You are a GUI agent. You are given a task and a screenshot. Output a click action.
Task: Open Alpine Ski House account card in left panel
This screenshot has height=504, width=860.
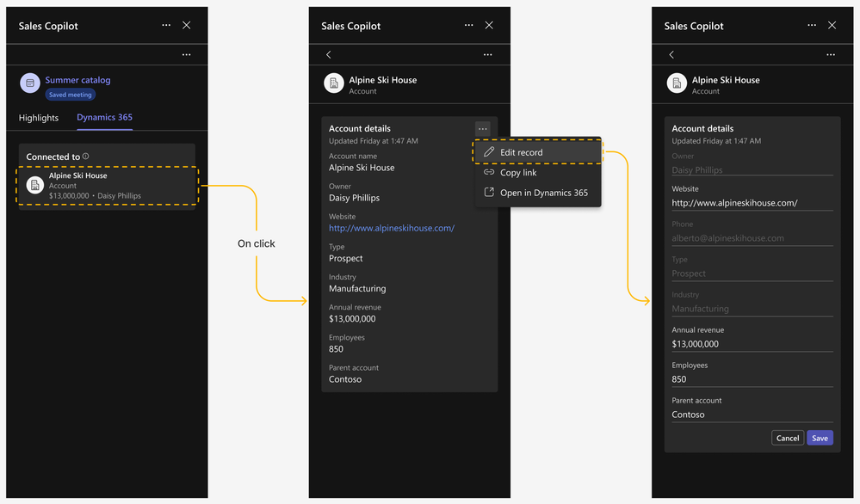[x=107, y=186]
